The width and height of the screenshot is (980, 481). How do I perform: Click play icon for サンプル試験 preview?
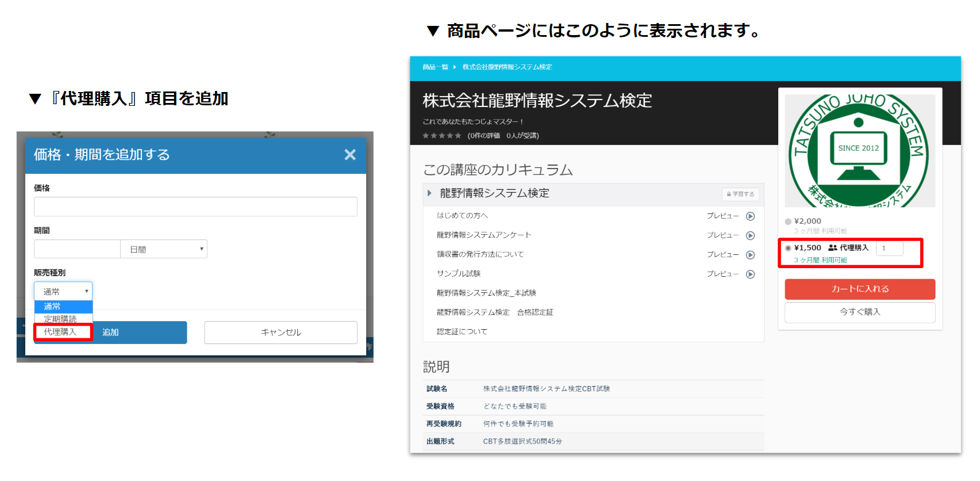click(x=750, y=274)
